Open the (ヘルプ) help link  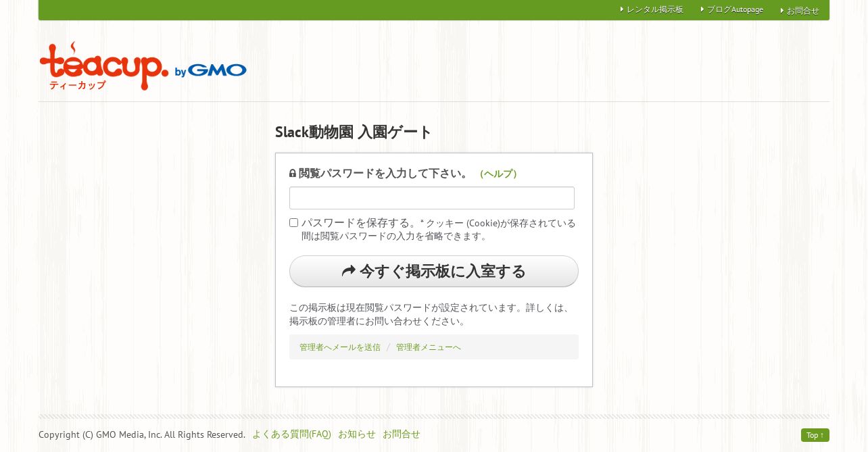498,174
